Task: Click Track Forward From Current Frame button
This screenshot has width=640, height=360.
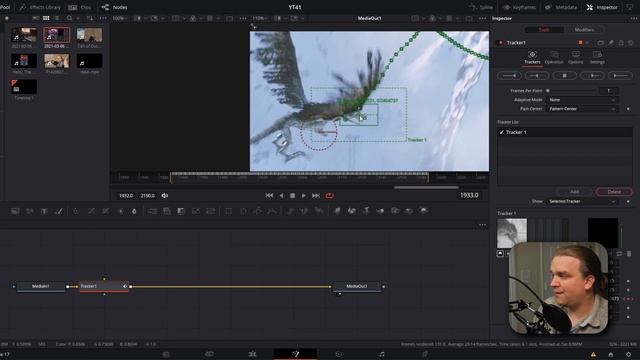Action: pyautogui.click(x=592, y=76)
